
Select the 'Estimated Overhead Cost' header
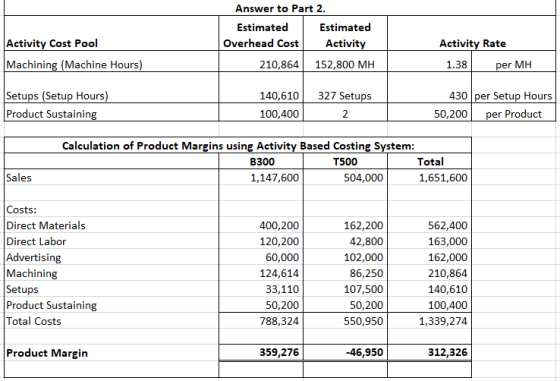pos(261,33)
